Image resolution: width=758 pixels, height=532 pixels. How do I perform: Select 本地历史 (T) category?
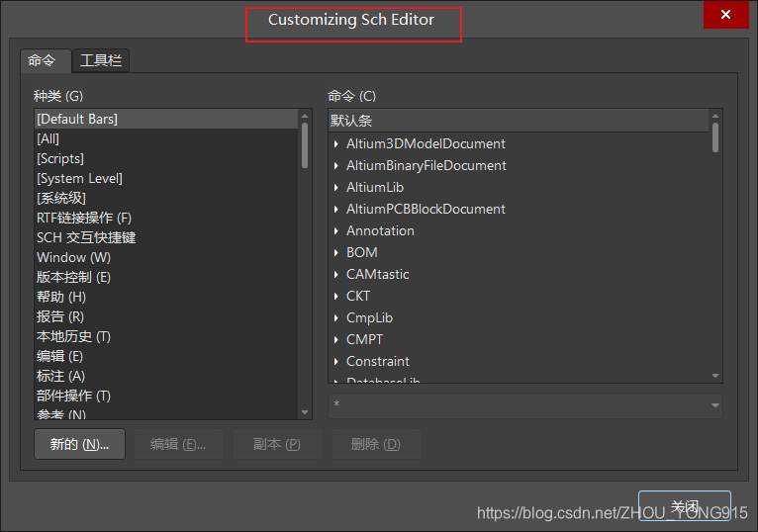[x=167, y=337]
